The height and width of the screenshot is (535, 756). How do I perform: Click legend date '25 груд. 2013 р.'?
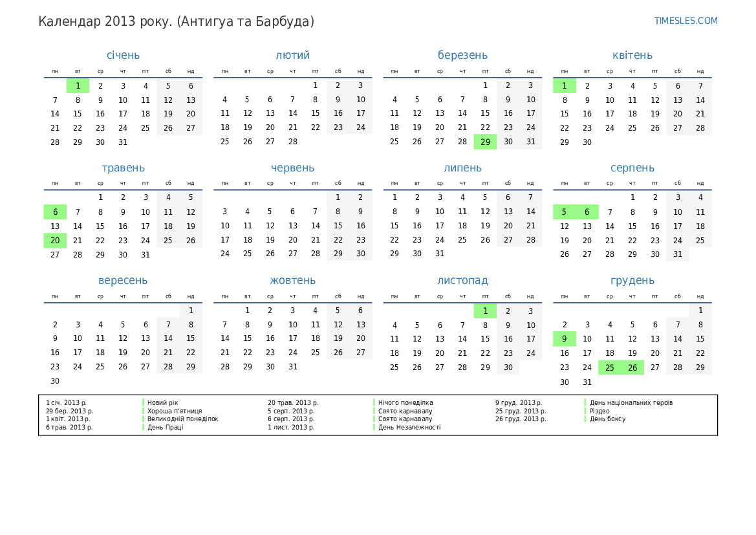point(520,411)
